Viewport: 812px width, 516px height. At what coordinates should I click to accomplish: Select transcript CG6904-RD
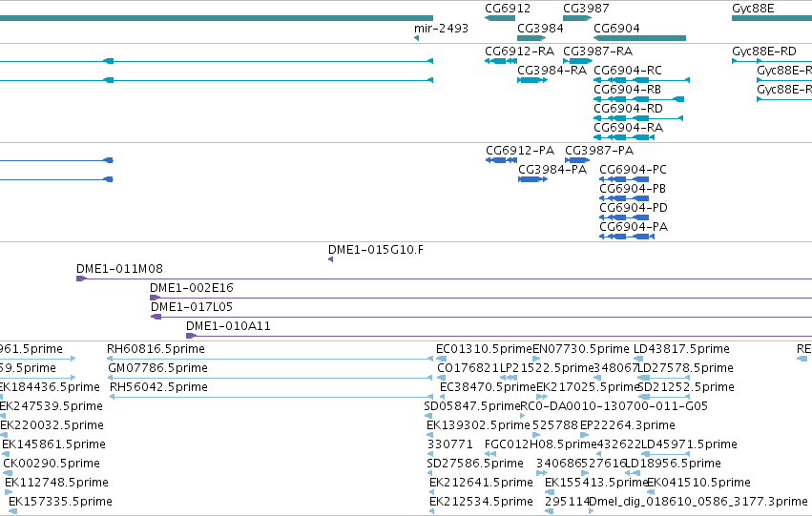coord(628,109)
